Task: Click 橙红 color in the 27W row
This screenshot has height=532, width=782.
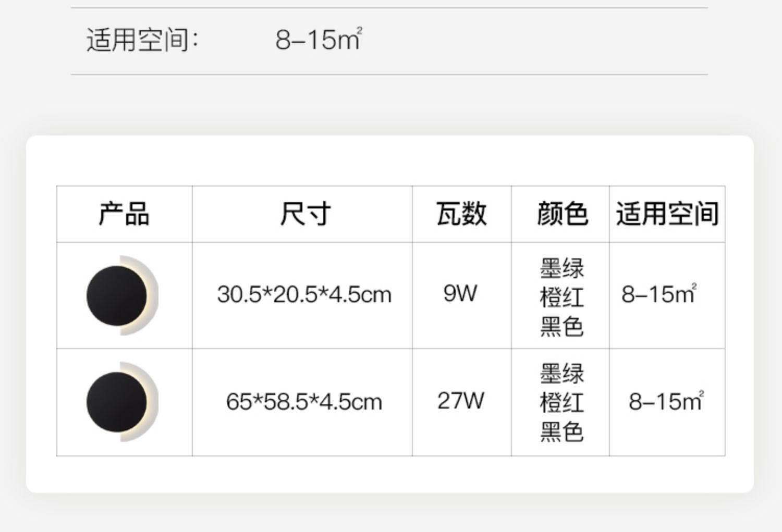Action: (x=561, y=403)
